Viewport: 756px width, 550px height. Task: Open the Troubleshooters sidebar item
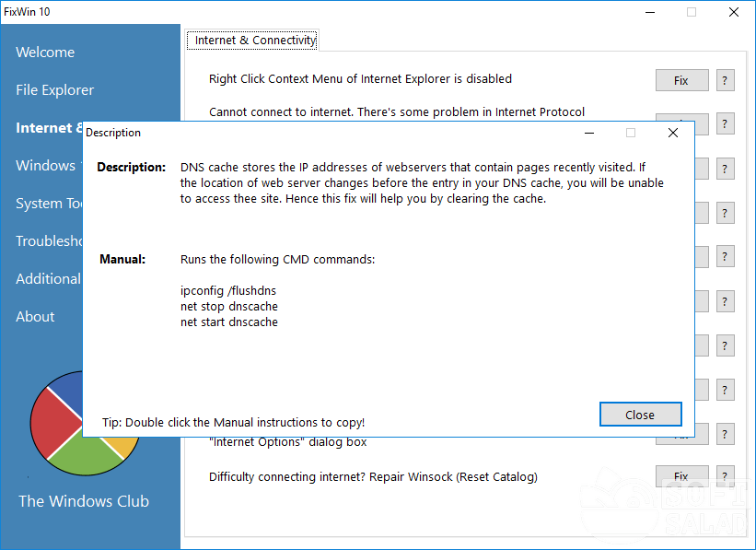[49, 240]
